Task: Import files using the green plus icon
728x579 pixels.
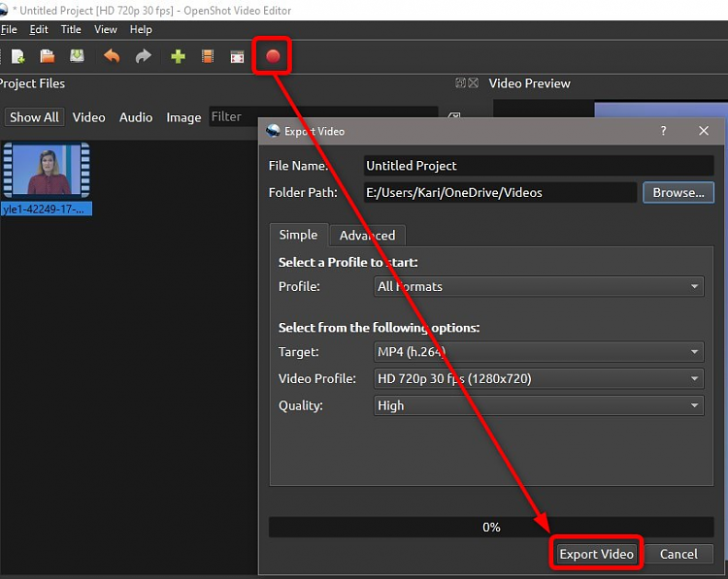Action: pyautogui.click(x=178, y=56)
